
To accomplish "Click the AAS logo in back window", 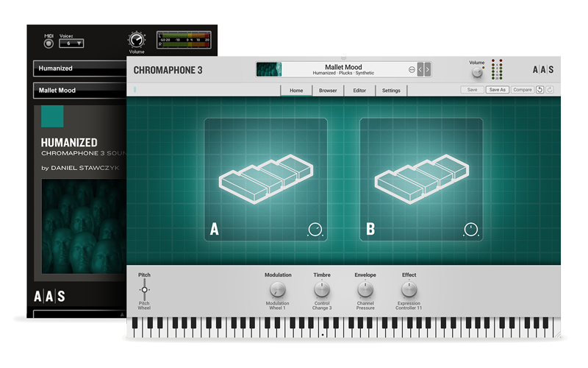I will [x=49, y=297].
